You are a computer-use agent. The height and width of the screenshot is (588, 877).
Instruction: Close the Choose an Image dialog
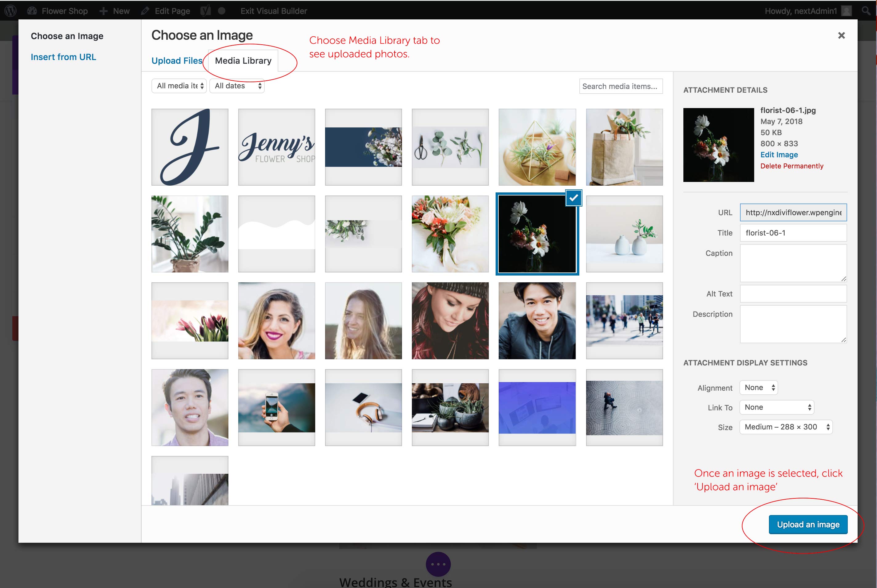pyautogui.click(x=841, y=36)
